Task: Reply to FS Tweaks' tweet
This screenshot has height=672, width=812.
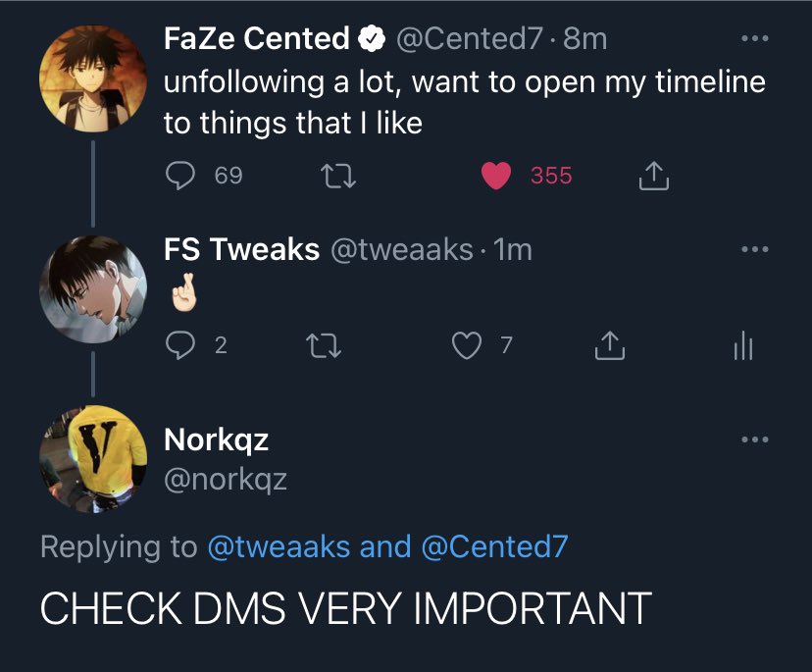Action: (179, 344)
